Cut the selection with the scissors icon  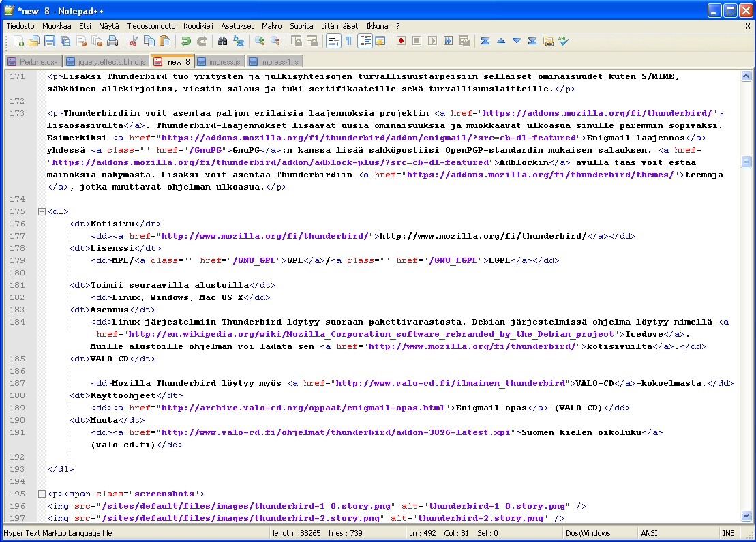[134, 42]
